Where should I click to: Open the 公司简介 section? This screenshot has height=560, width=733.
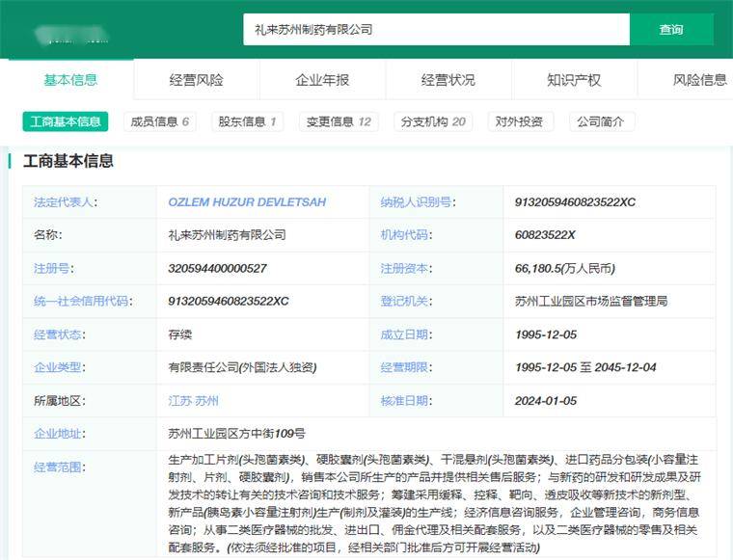(600, 121)
